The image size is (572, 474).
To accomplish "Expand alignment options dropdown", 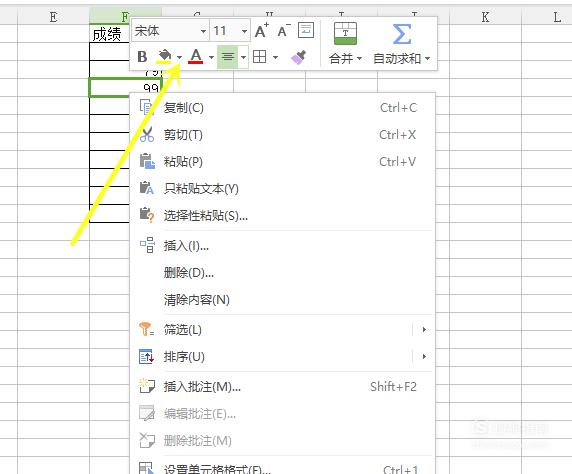I will point(243,57).
